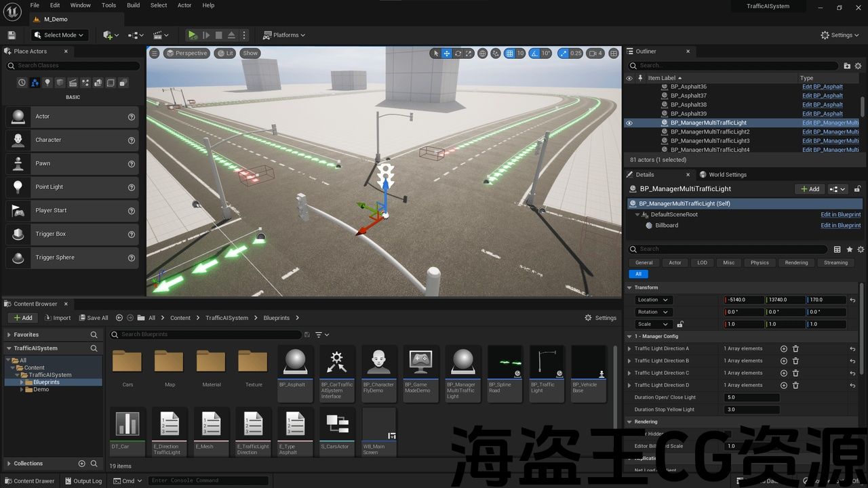Image resolution: width=868 pixels, height=488 pixels.
Task: Click the Duration Stop Yellow Light value field
Action: tap(751, 409)
